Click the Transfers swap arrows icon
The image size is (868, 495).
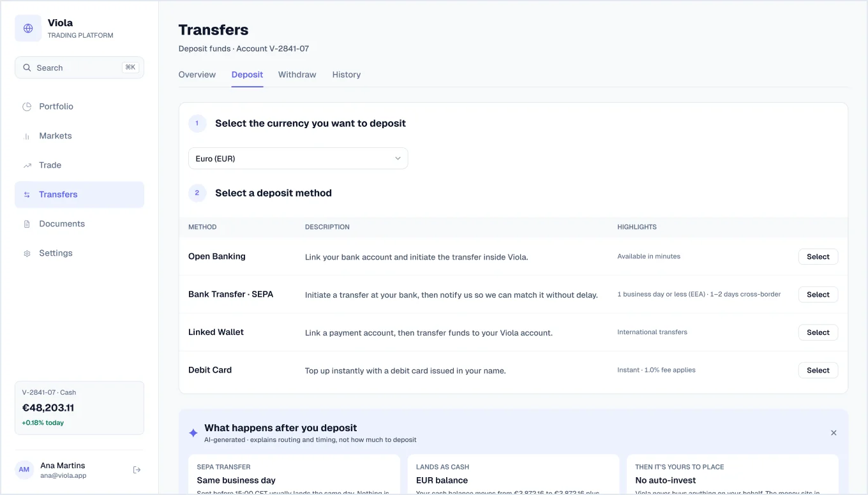point(27,195)
